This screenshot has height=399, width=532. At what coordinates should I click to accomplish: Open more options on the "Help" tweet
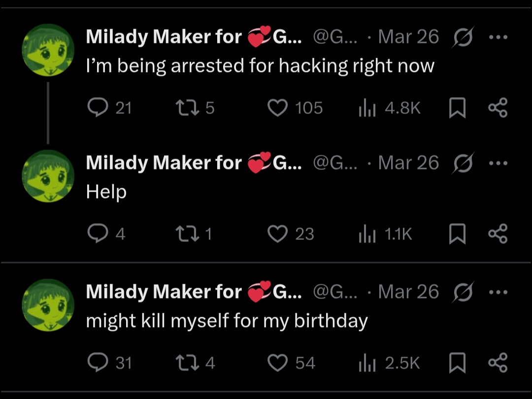tap(498, 163)
